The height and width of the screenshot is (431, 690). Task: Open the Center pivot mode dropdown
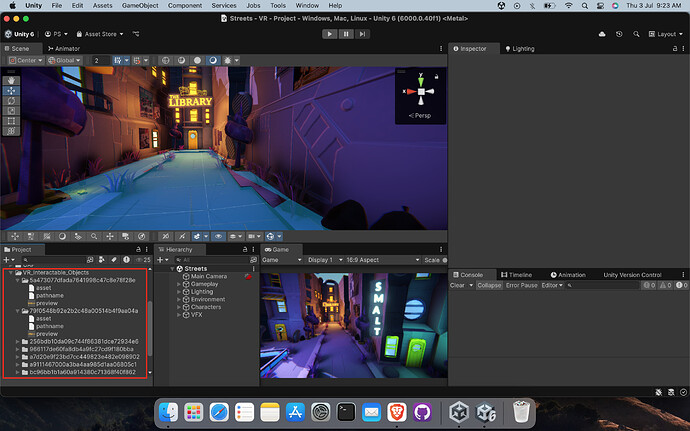point(24,60)
